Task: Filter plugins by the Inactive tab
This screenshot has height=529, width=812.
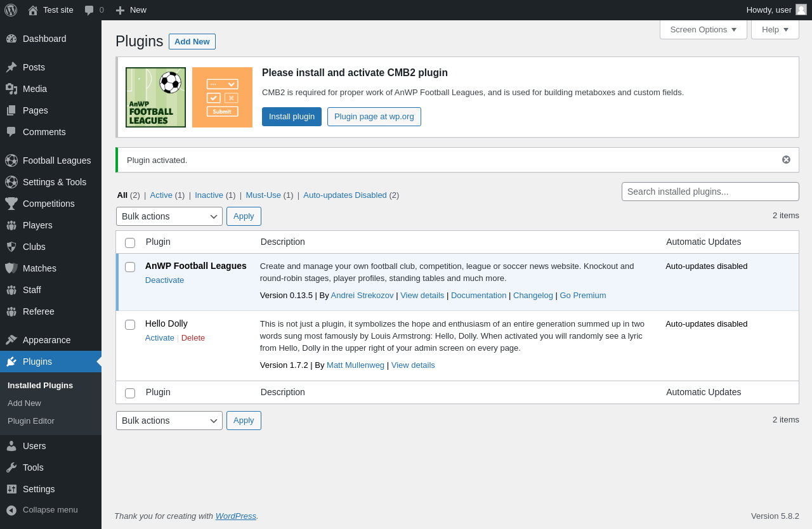Action: click(209, 195)
